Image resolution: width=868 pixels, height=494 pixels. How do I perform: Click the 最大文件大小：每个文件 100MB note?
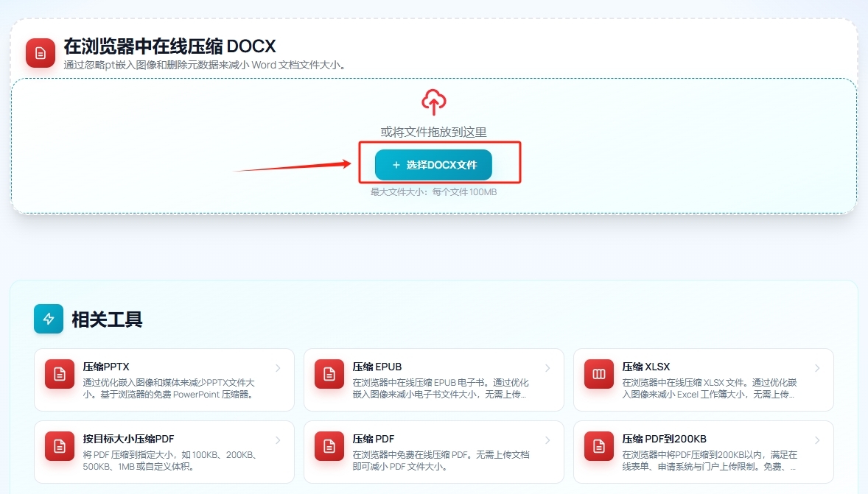coord(433,192)
